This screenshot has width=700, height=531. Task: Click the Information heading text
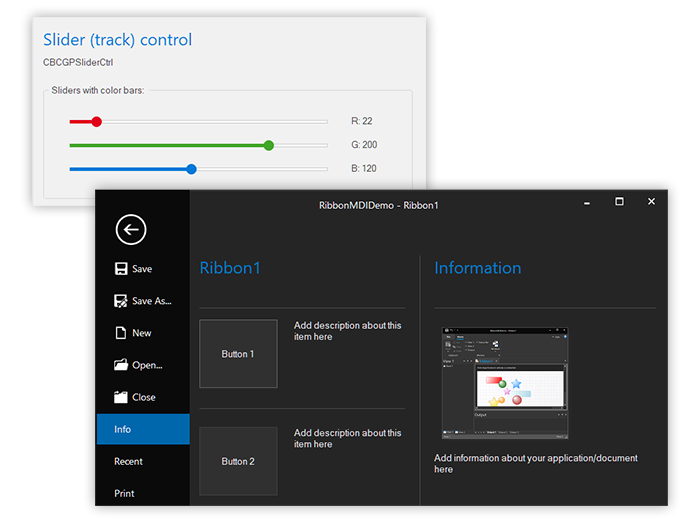pos(477,268)
